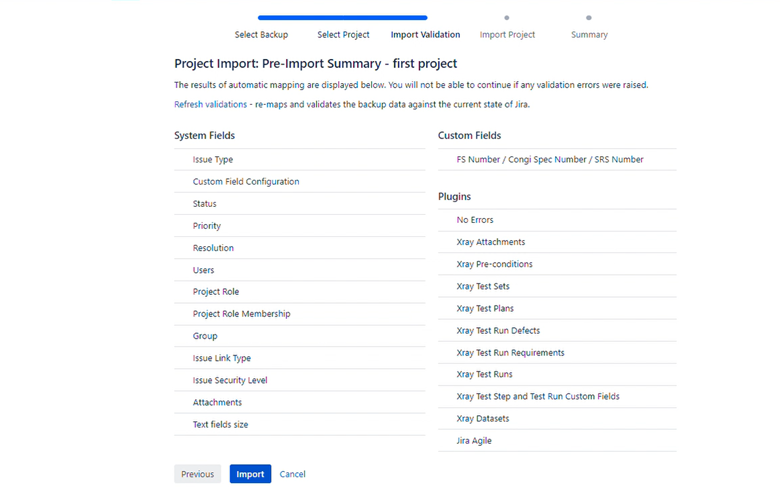Jump to the Select Project step
Image resolution: width=780 pixels, height=500 pixels.
point(343,34)
